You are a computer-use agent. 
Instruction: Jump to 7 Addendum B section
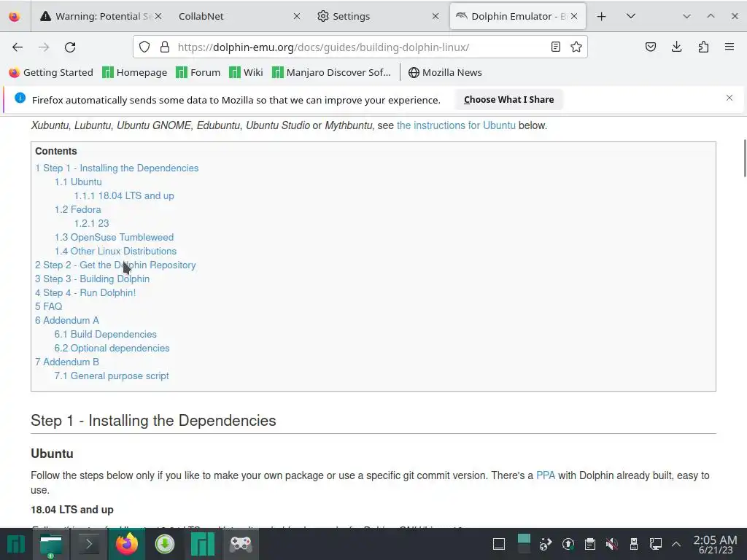click(x=67, y=362)
